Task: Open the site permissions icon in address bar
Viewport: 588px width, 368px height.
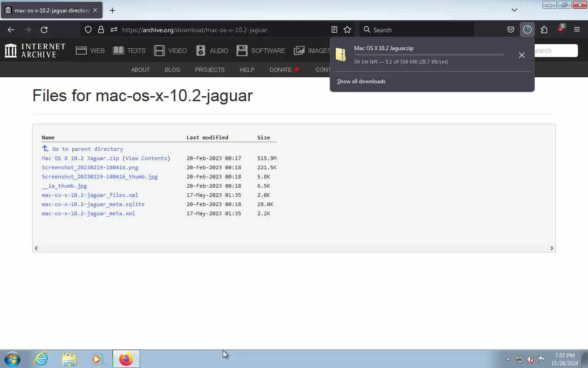Action: tap(114, 30)
